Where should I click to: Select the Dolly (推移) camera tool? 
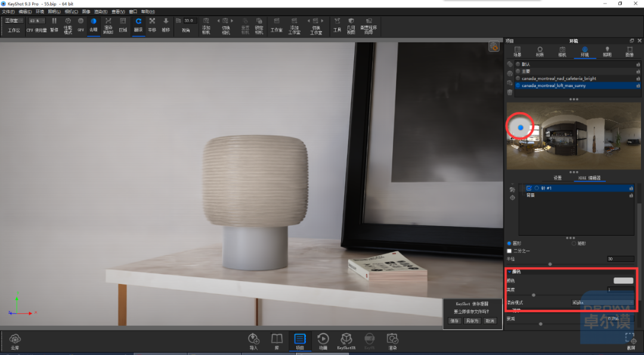(x=166, y=21)
